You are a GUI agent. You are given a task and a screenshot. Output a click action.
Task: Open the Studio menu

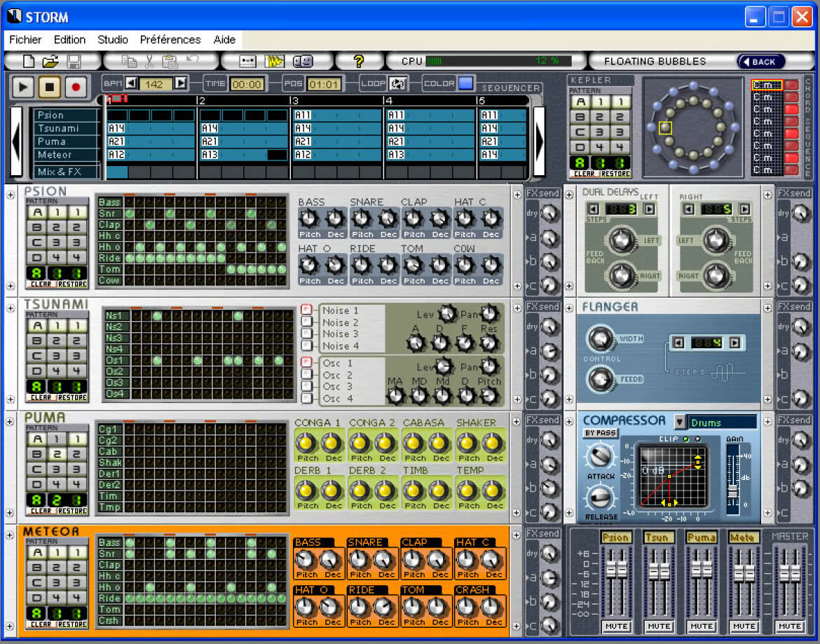pos(112,40)
